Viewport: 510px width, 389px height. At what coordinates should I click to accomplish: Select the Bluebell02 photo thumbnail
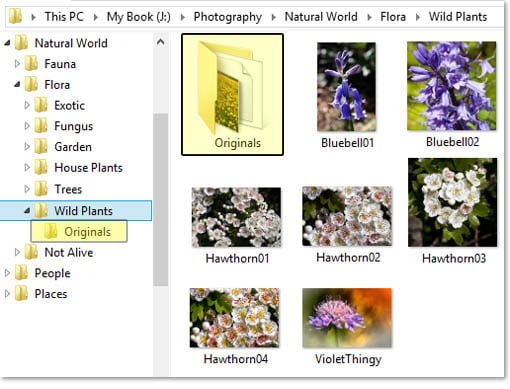click(x=452, y=86)
